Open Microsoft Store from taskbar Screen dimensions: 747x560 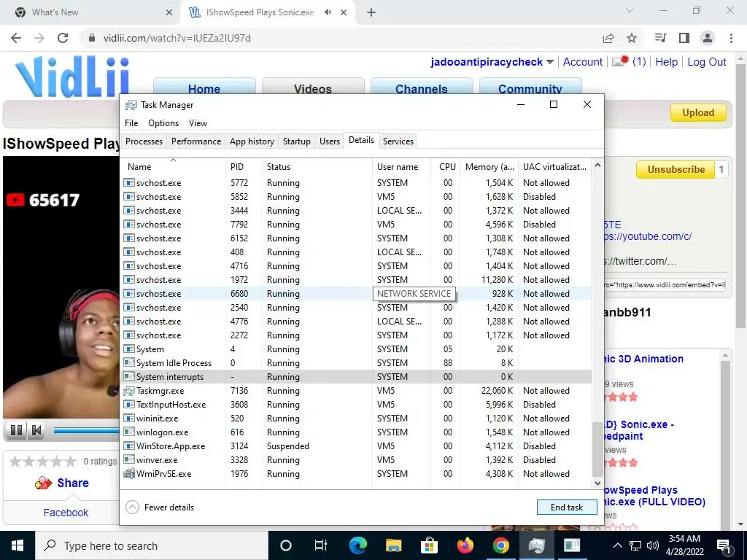429,545
